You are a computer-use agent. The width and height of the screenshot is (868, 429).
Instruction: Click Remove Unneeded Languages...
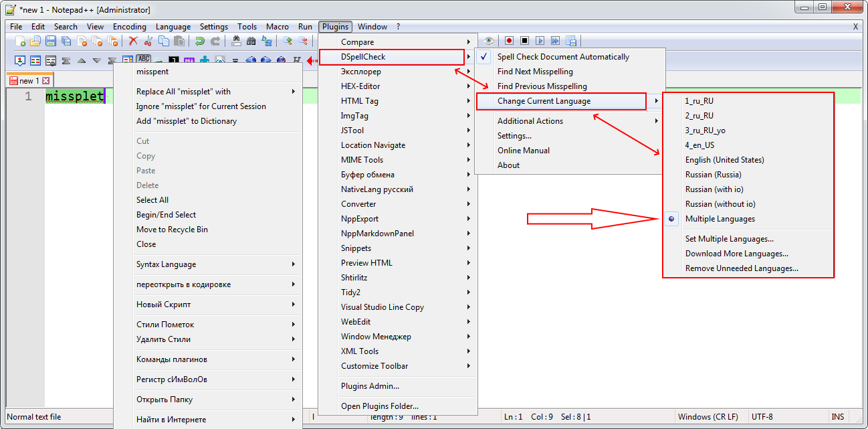click(748, 268)
